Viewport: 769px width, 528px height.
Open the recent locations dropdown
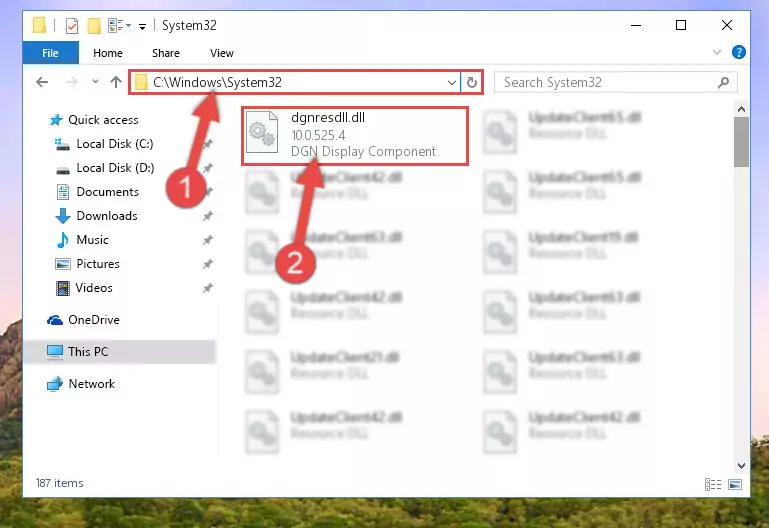tap(95, 82)
